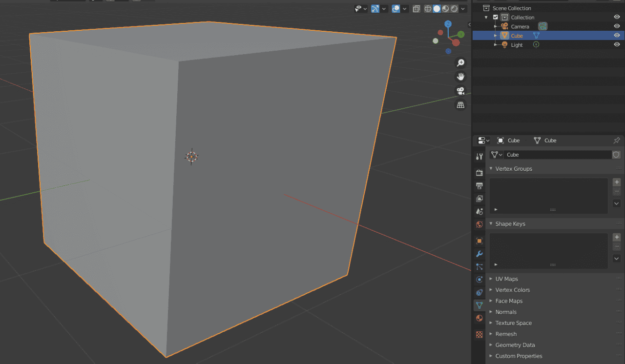The width and height of the screenshot is (625, 364).
Task: Click the mesh name field showing Cube
Action: click(557, 155)
